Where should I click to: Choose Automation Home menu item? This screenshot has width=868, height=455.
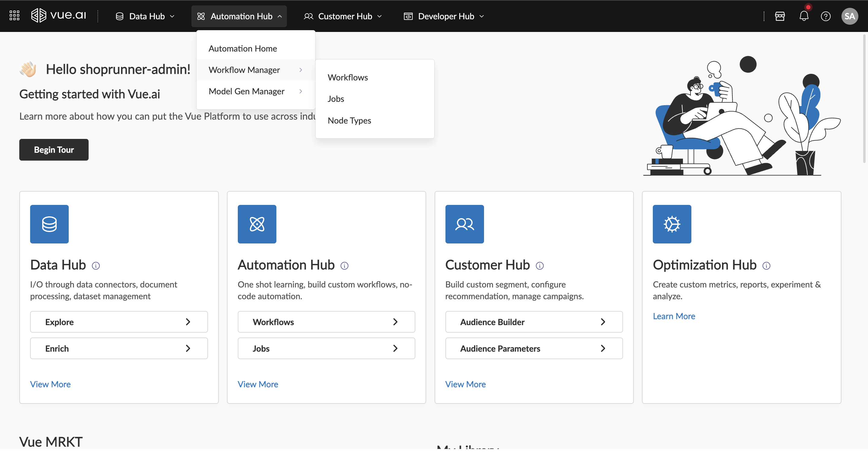pos(243,49)
